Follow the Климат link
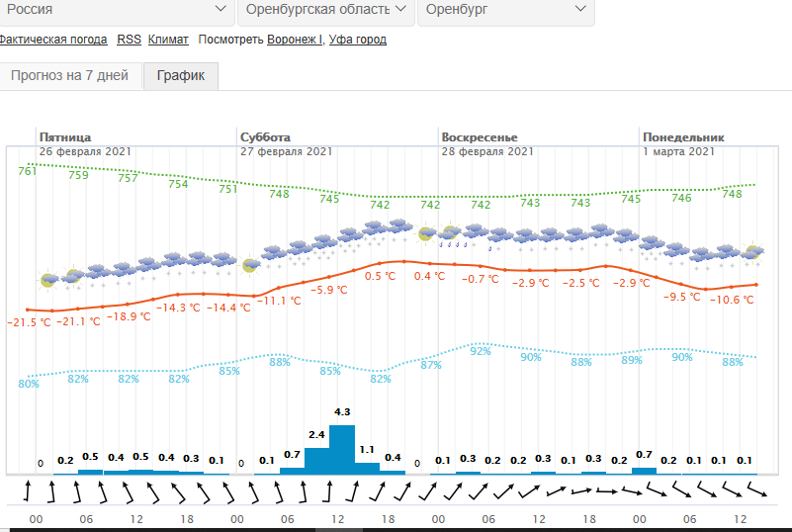The height and width of the screenshot is (532, 792). (x=168, y=40)
